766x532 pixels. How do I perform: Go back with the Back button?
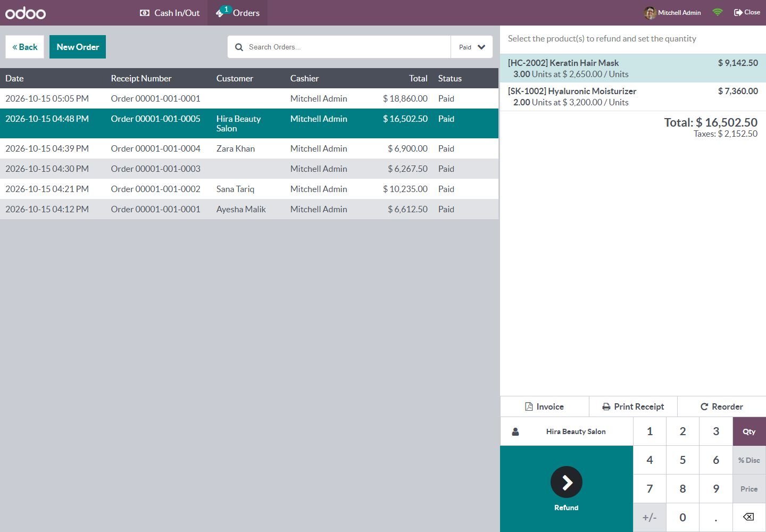25,47
